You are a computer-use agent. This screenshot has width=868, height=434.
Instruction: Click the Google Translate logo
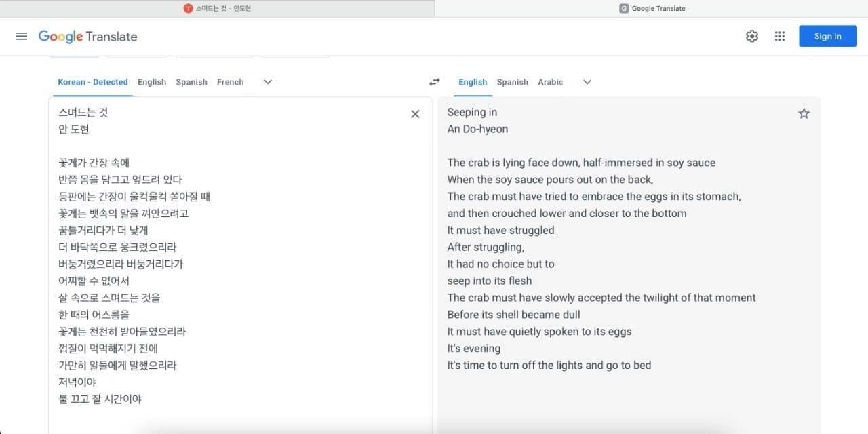click(87, 37)
